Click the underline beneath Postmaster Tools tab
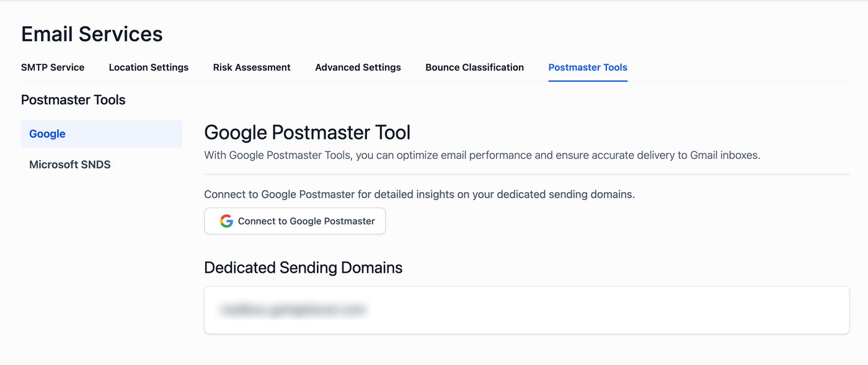868x365 pixels. 588,81
